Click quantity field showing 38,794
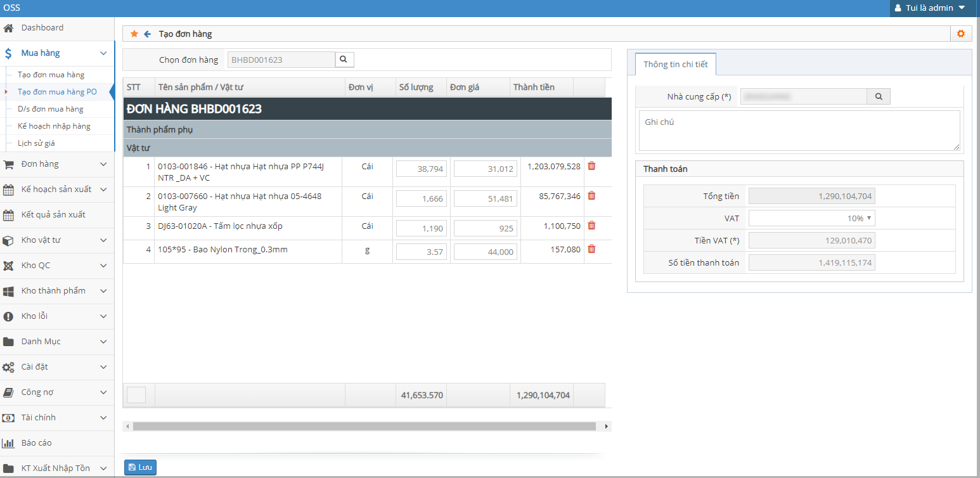The image size is (980, 478). (x=421, y=169)
